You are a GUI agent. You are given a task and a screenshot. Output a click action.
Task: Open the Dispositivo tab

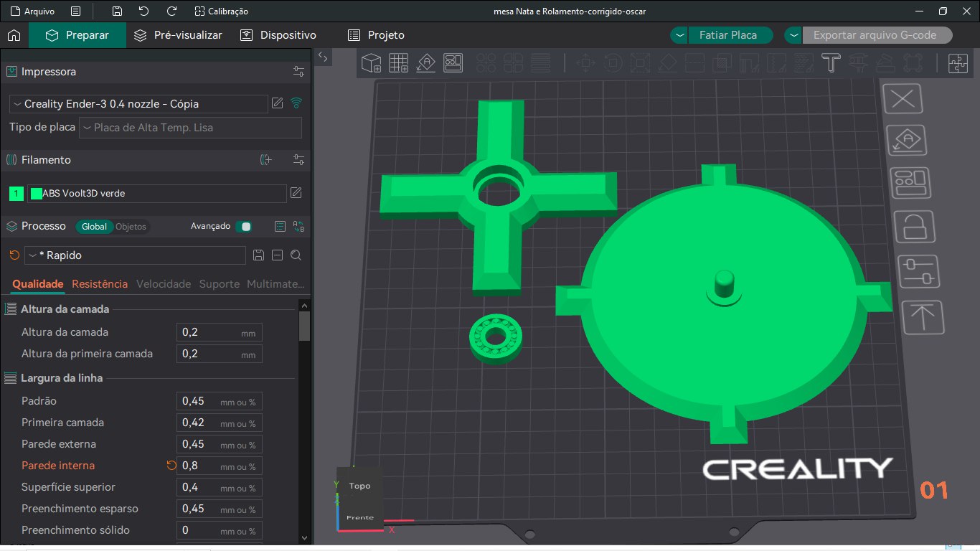click(x=278, y=35)
